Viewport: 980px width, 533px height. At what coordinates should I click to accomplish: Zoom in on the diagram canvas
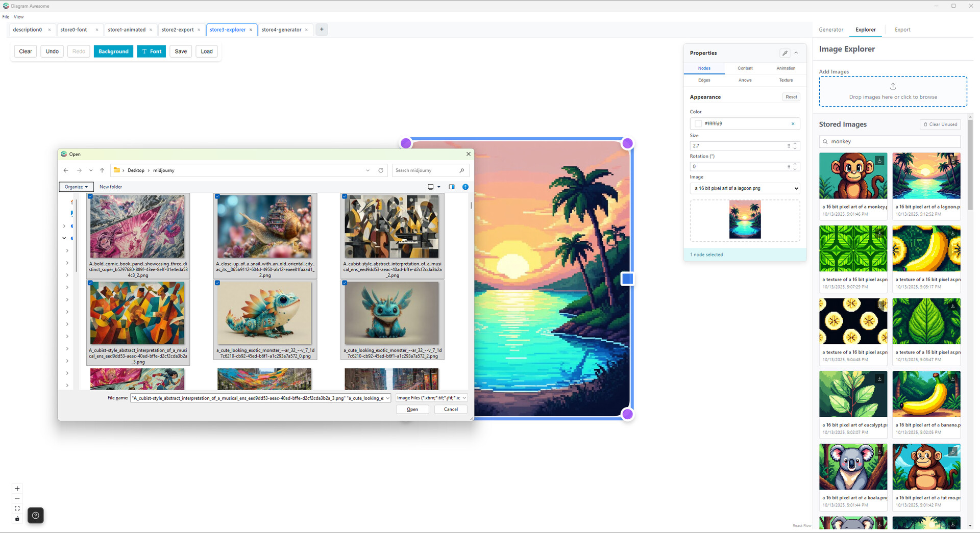pos(17,488)
